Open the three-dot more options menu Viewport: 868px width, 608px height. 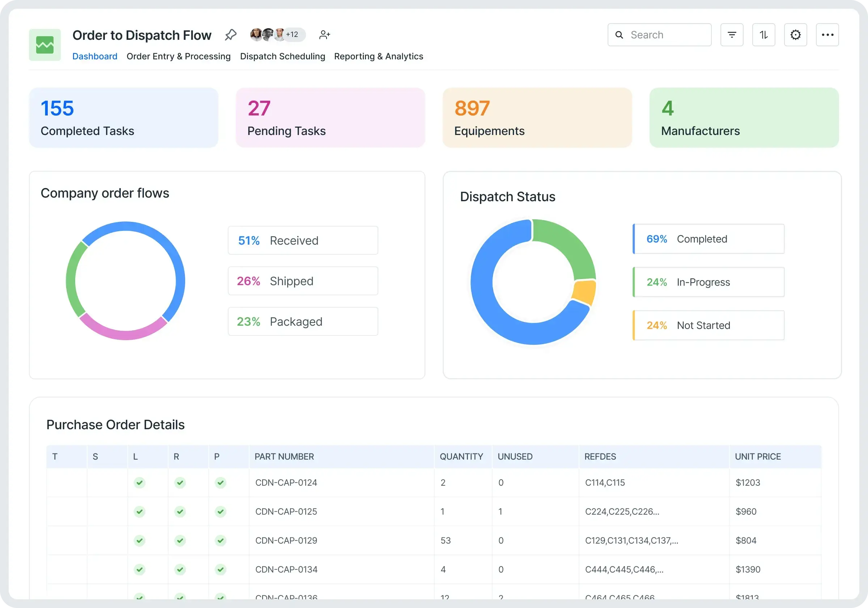[827, 35]
